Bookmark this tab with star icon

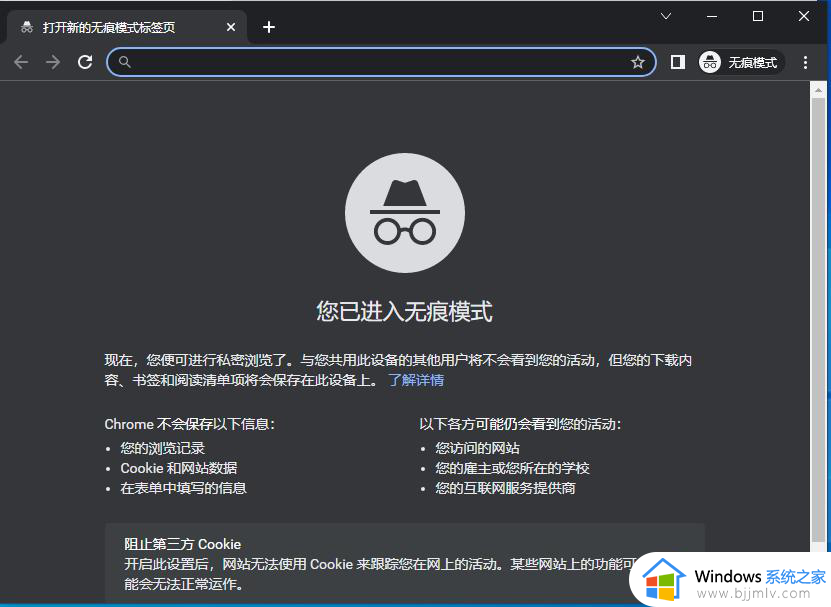pyautogui.click(x=638, y=62)
